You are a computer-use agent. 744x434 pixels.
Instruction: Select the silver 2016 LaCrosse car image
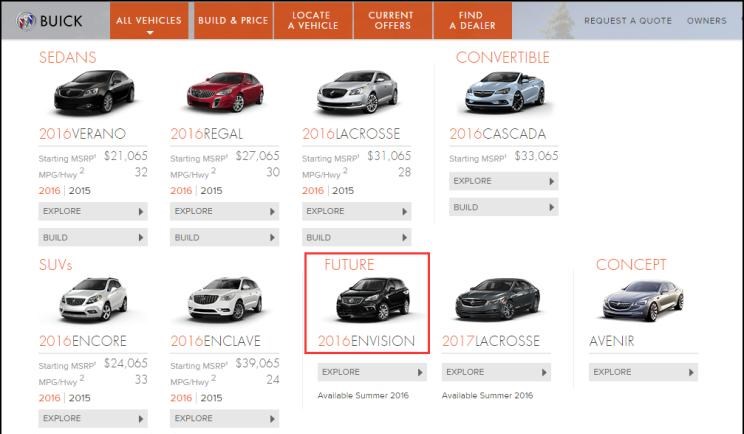click(357, 91)
